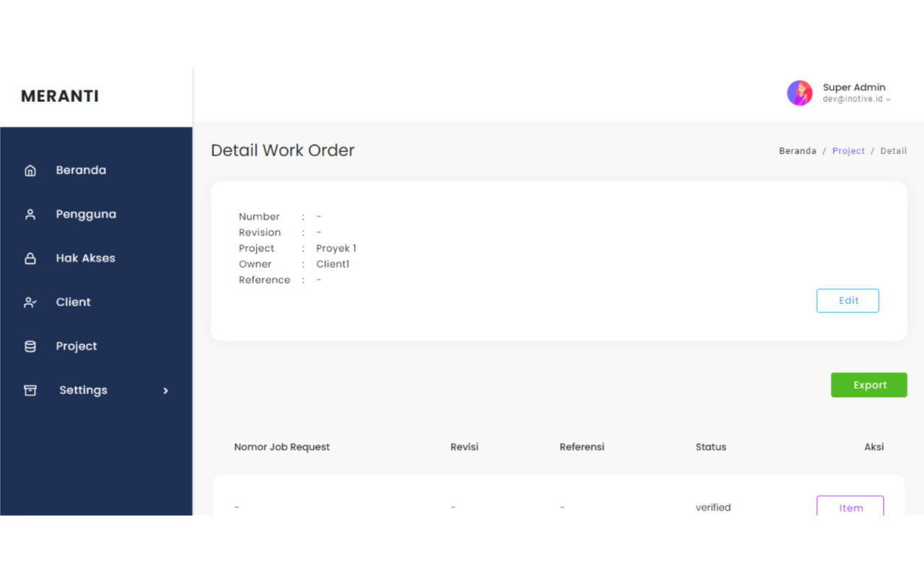Click the Detail breadcrumb text
This screenshot has height=578, width=924.
click(894, 151)
